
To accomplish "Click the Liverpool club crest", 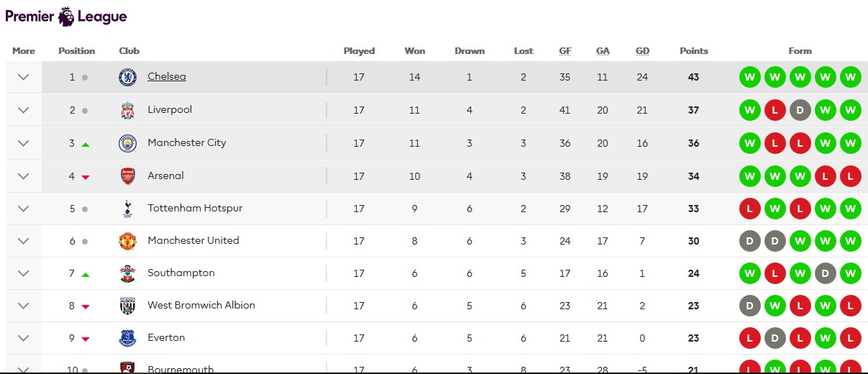I will pyautogui.click(x=127, y=110).
